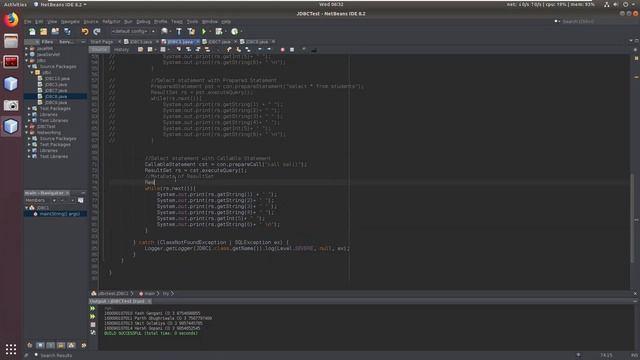Undo the last edit

tap(85, 31)
